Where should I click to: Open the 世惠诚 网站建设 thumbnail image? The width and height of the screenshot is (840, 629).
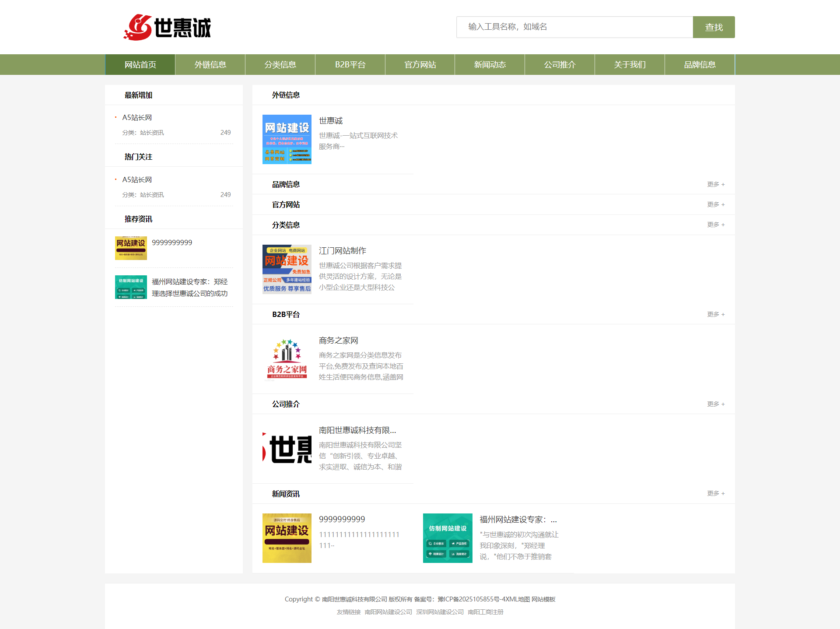(x=287, y=139)
